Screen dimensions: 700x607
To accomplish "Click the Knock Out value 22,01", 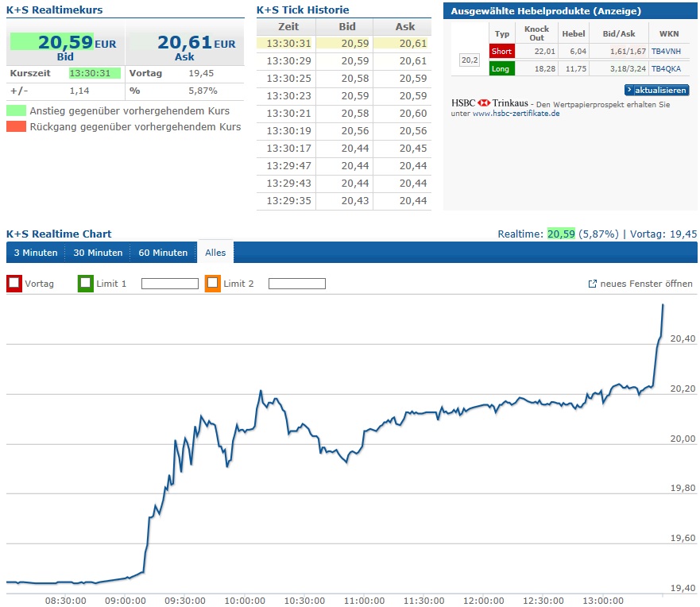I will click(x=545, y=52).
